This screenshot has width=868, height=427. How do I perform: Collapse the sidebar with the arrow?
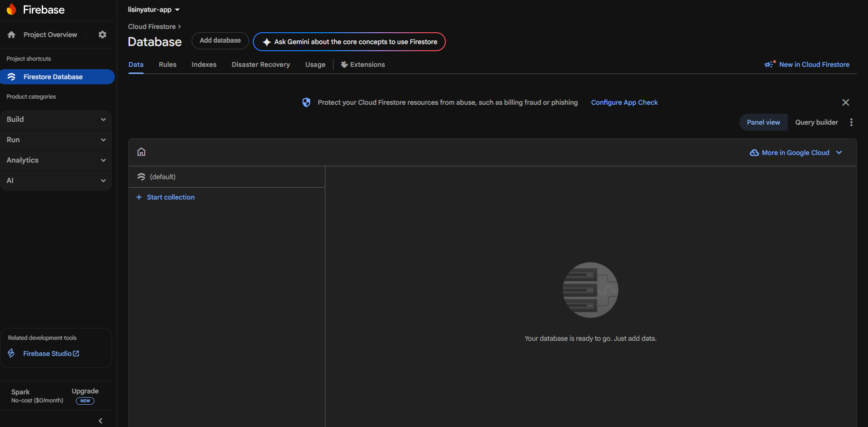coord(101,421)
